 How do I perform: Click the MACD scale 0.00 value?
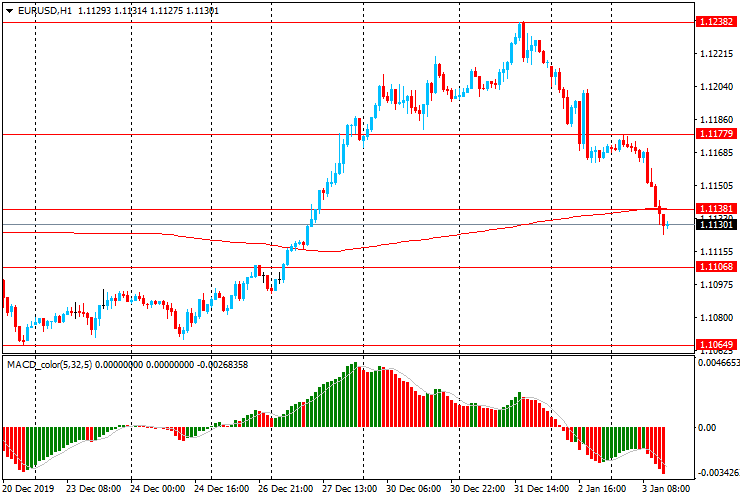[x=706, y=428]
